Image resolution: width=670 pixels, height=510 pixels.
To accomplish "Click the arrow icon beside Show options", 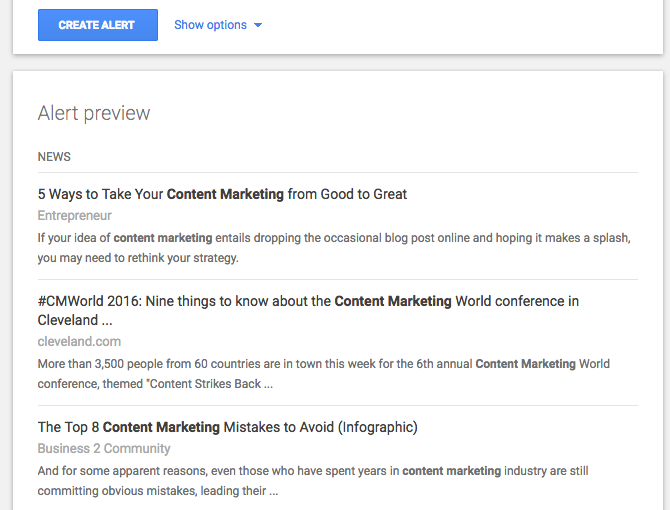I will (x=258, y=25).
